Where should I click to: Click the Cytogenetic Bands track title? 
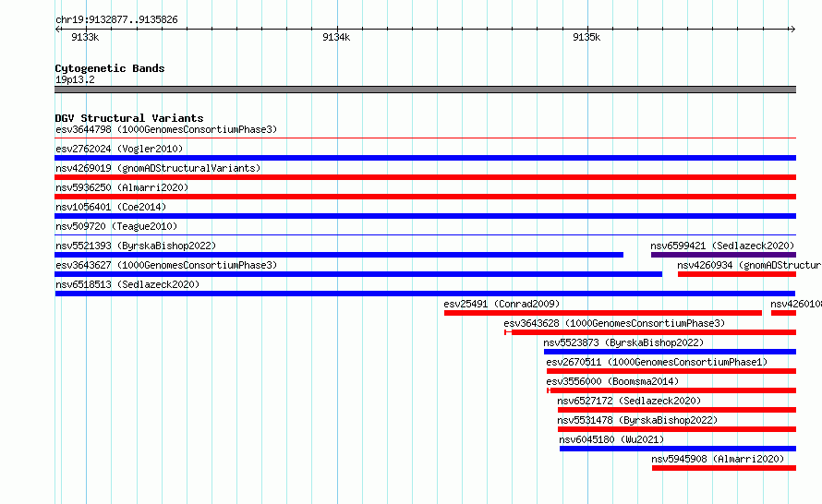click(x=110, y=68)
